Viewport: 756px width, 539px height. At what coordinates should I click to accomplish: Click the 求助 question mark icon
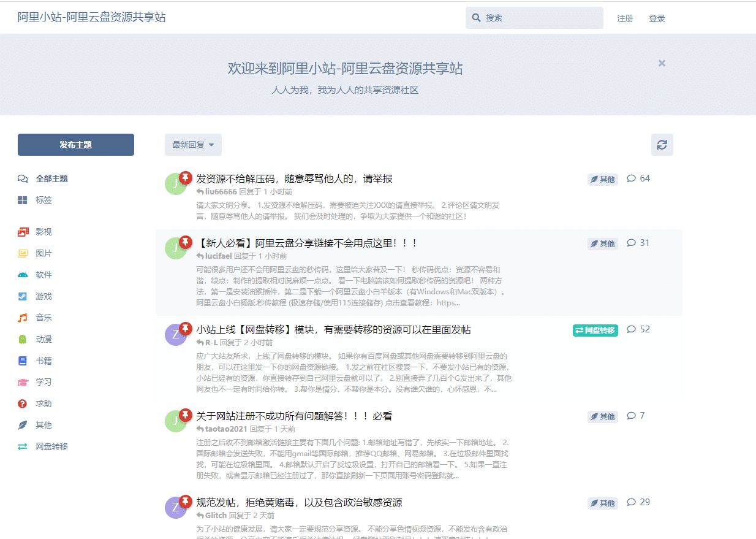[x=23, y=403]
